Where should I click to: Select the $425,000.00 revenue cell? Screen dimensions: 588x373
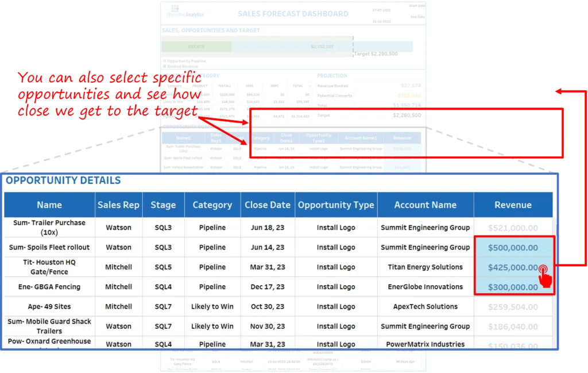click(x=513, y=267)
